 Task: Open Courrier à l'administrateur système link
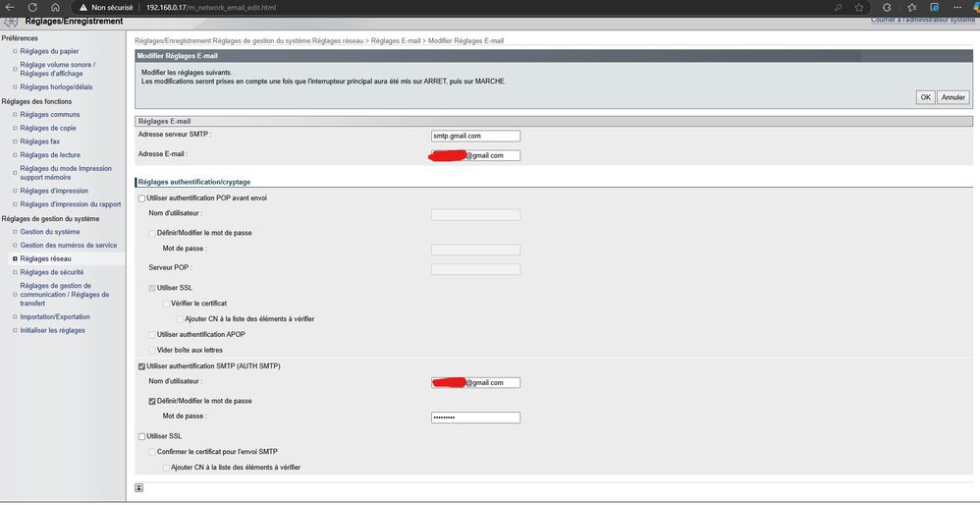coord(922,21)
